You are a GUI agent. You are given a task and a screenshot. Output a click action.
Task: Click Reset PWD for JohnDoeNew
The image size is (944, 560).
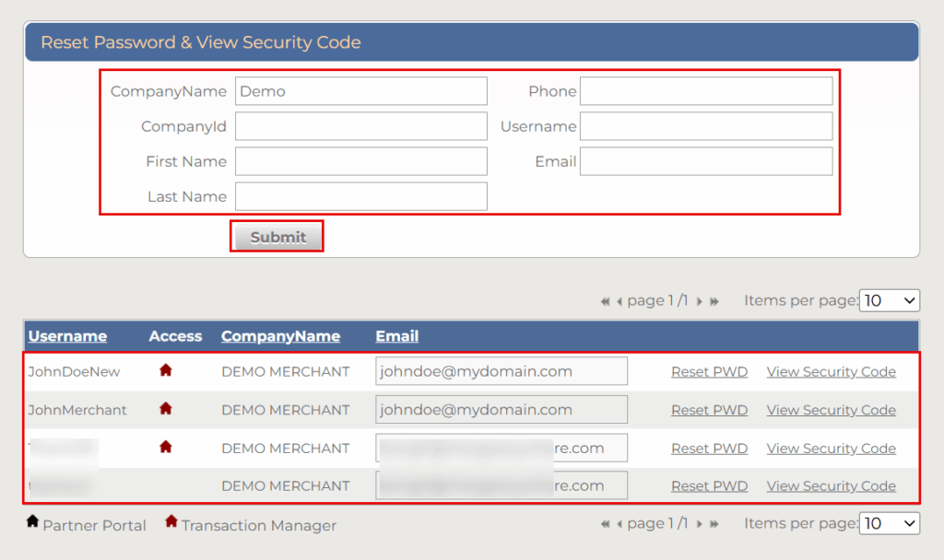[709, 372]
